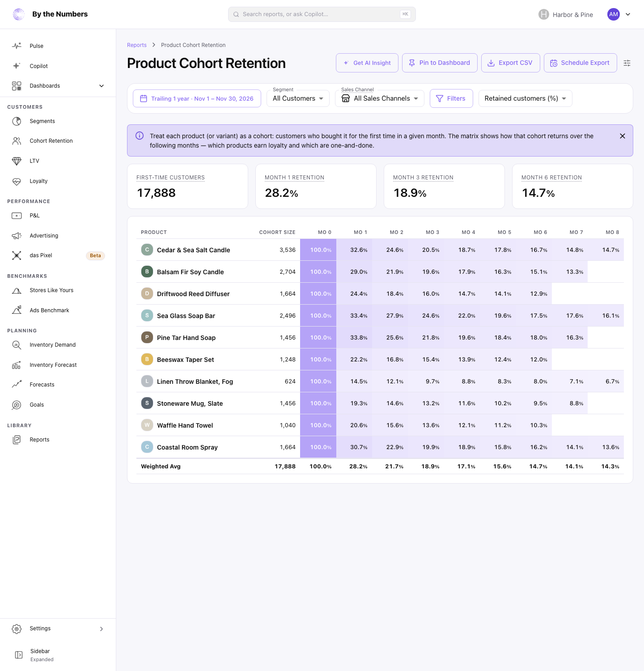Click the Segments pie icon
The height and width of the screenshot is (671, 644).
pos(17,121)
